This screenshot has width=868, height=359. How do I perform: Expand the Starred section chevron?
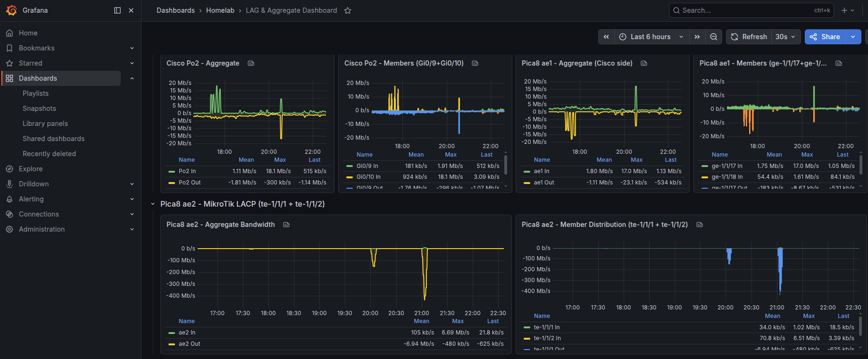coord(132,63)
